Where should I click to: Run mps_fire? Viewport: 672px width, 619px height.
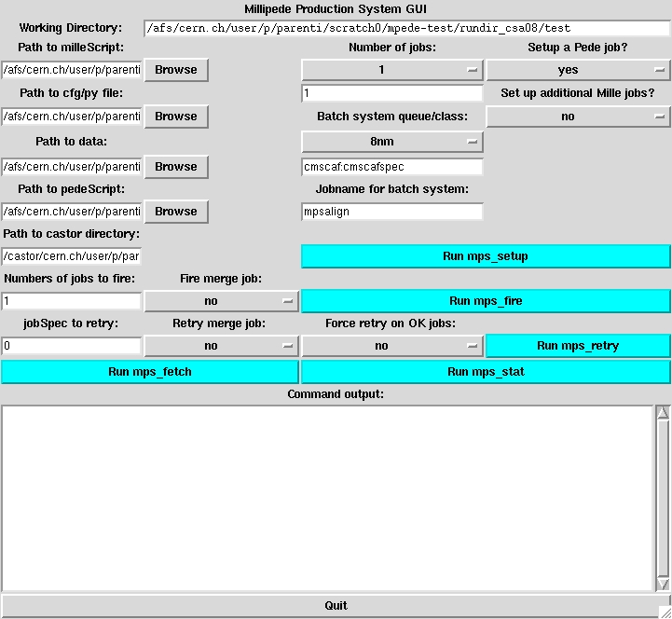pos(486,301)
